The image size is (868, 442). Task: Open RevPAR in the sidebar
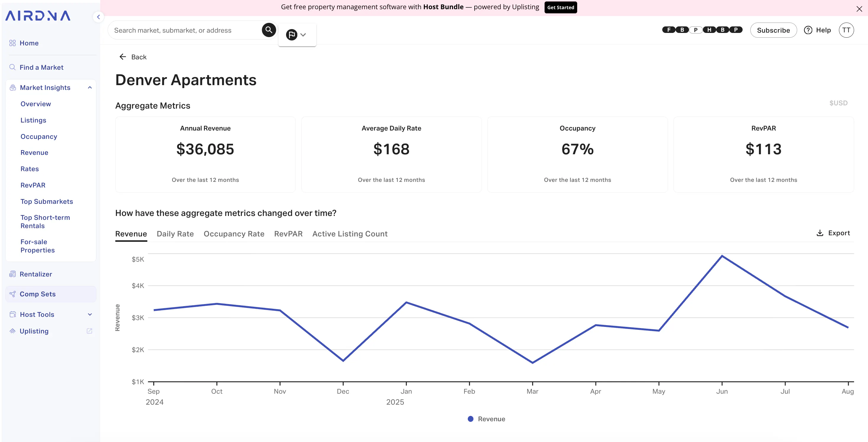click(x=33, y=185)
